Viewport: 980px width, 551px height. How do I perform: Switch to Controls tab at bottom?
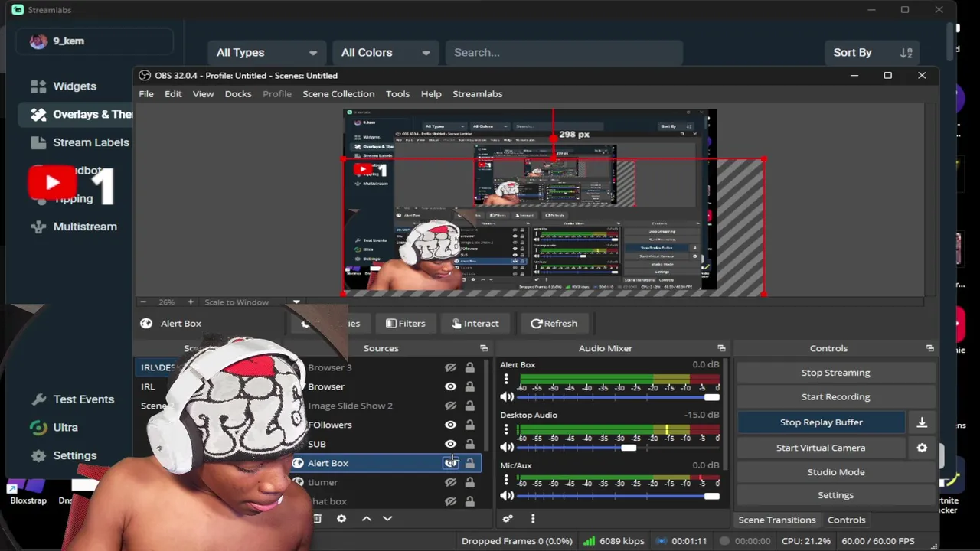tap(847, 520)
